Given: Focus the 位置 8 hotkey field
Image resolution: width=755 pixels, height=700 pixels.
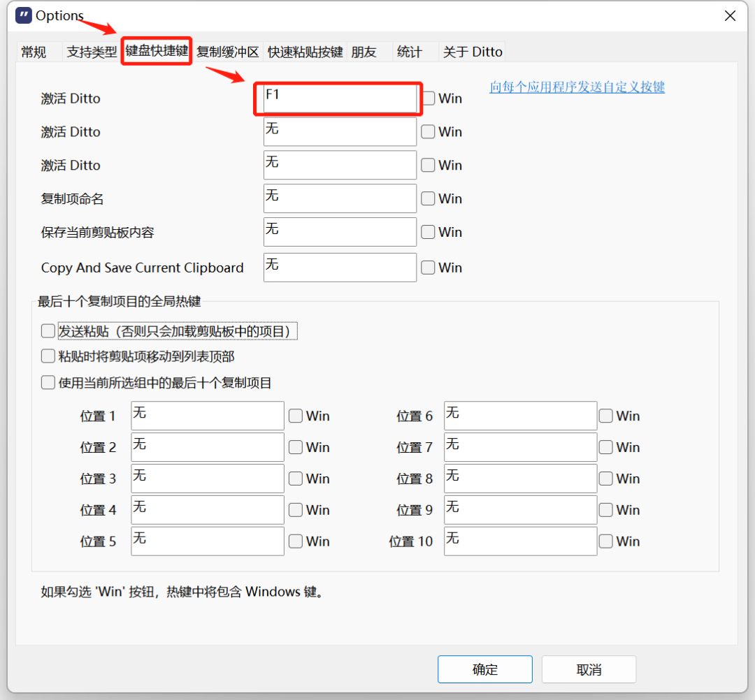Looking at the screenshot, I should pyautogui.click(x=521, y=479).
